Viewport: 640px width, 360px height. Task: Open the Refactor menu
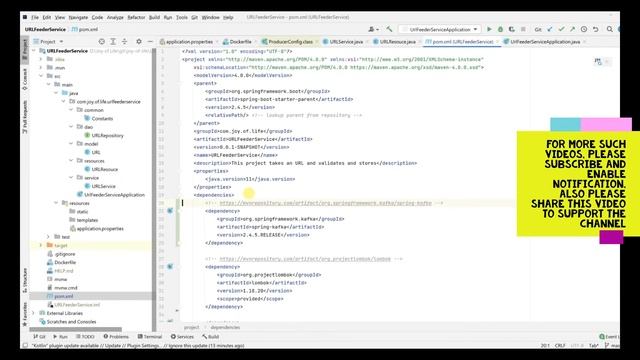pyautogui.click(x=136, y=18)
